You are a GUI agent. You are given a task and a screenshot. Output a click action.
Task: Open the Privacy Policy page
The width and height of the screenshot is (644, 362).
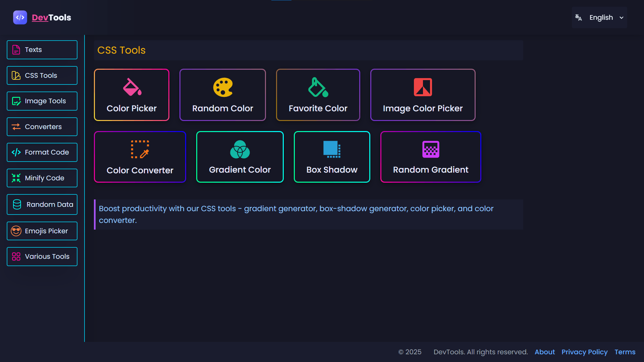point(585,352)
